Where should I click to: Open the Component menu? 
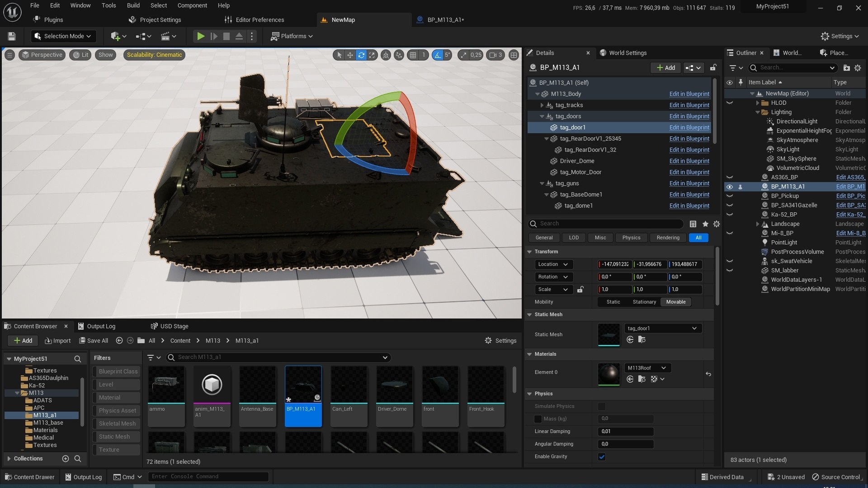click(192, 5)
